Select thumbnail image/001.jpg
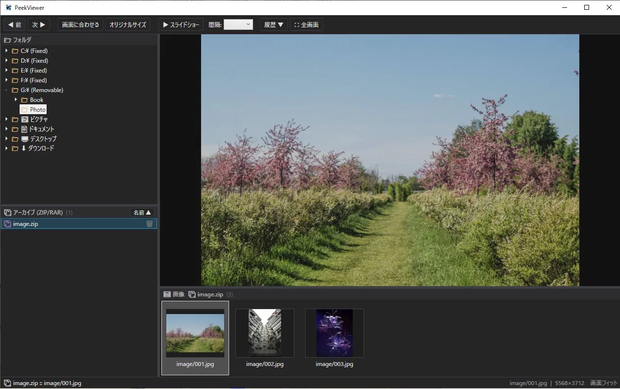Viewport: 620px width, 389px height. pos(195,338)
